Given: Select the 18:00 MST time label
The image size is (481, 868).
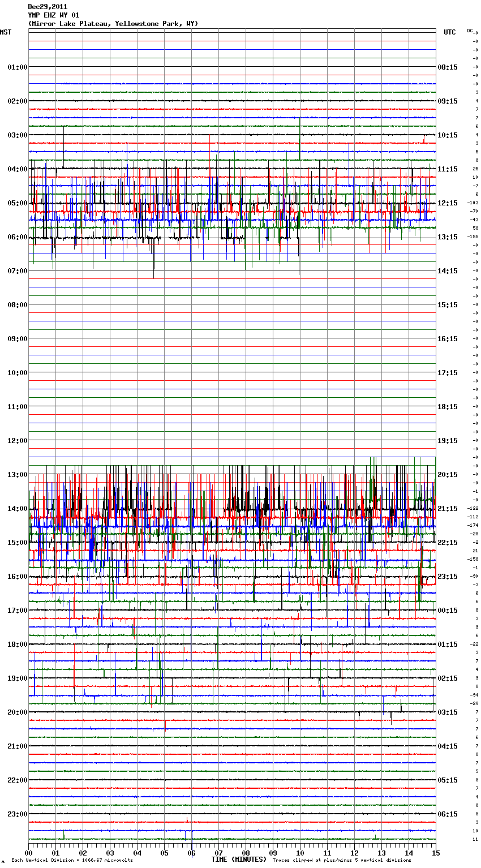Looking at the screenshot, I should click(x=18, y=644).
